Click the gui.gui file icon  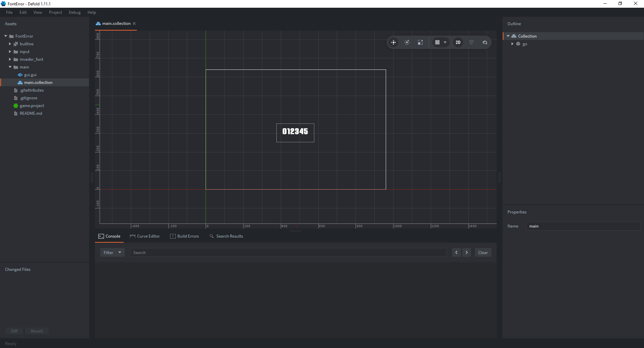20,75
